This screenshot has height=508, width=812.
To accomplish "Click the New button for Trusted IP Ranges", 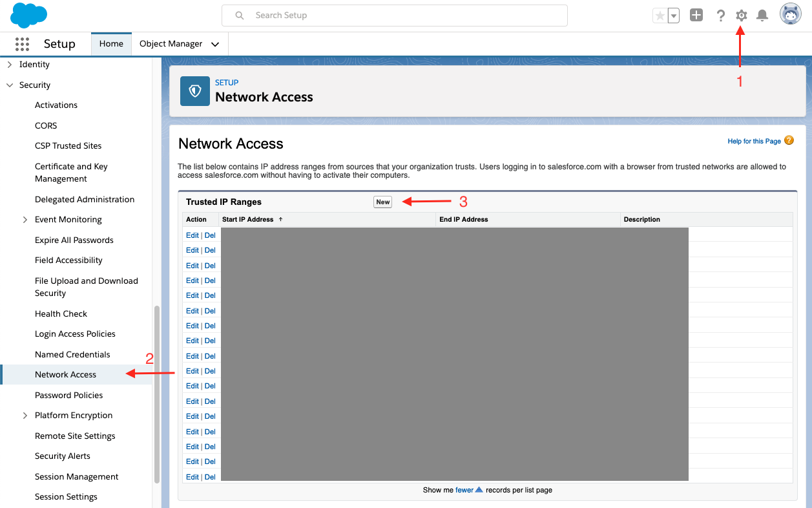I will click(x=383, y=202).
